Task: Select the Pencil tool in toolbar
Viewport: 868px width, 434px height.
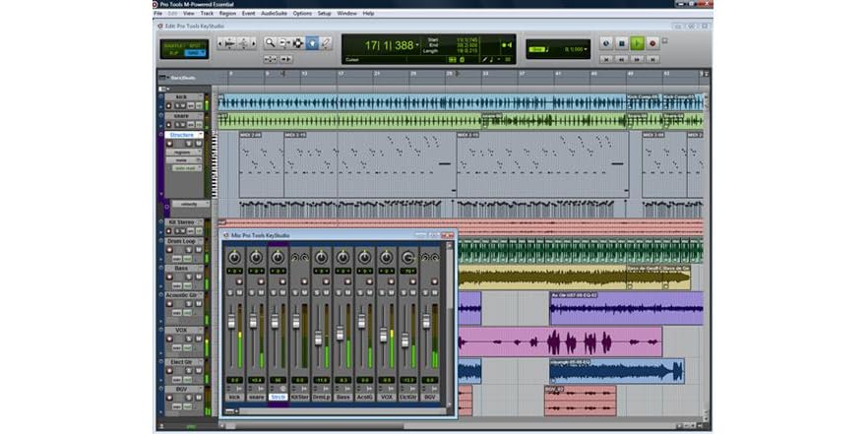Action: (326, 43)
